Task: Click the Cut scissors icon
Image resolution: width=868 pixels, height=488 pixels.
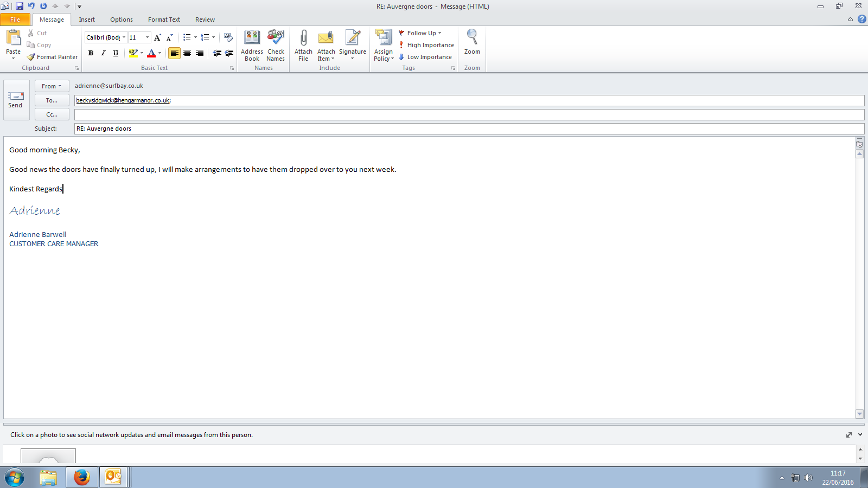Action: [x=31, y=33]
